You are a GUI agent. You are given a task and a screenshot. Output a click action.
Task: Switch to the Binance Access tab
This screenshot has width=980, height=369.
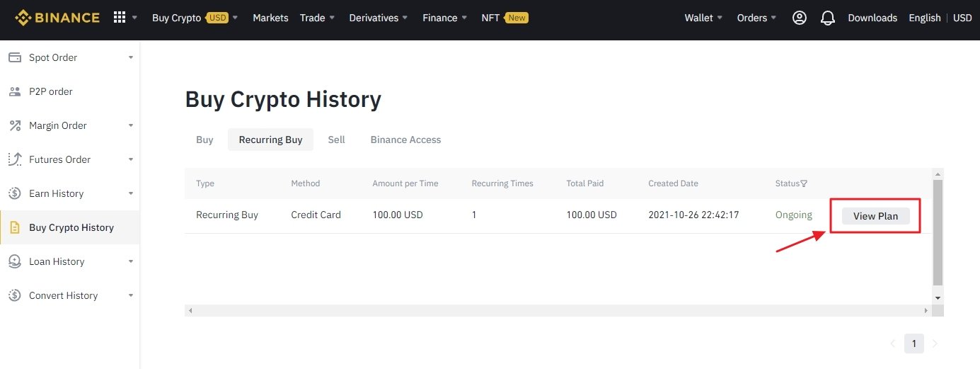pyautogui.click(x=405, y=140)
